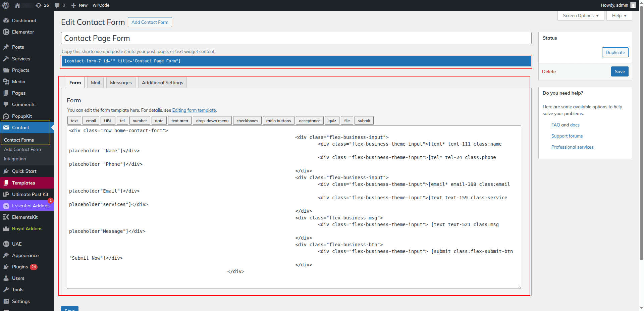Save the form in Status box
Screen dimensions: 644x311
pos(620,71)
